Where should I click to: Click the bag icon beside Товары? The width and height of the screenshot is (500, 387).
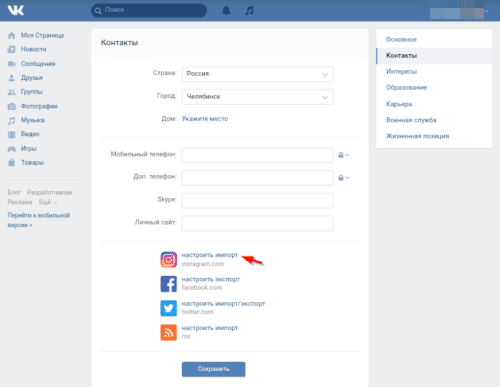point(12,163)
